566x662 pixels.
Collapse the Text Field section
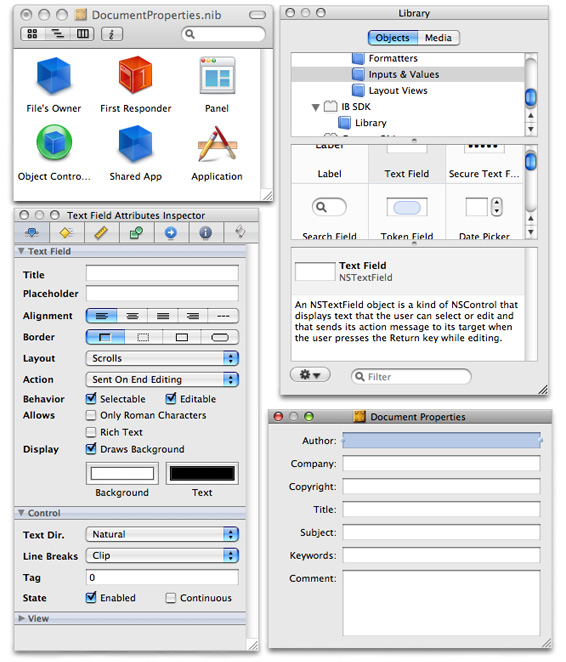coord(21,251)
